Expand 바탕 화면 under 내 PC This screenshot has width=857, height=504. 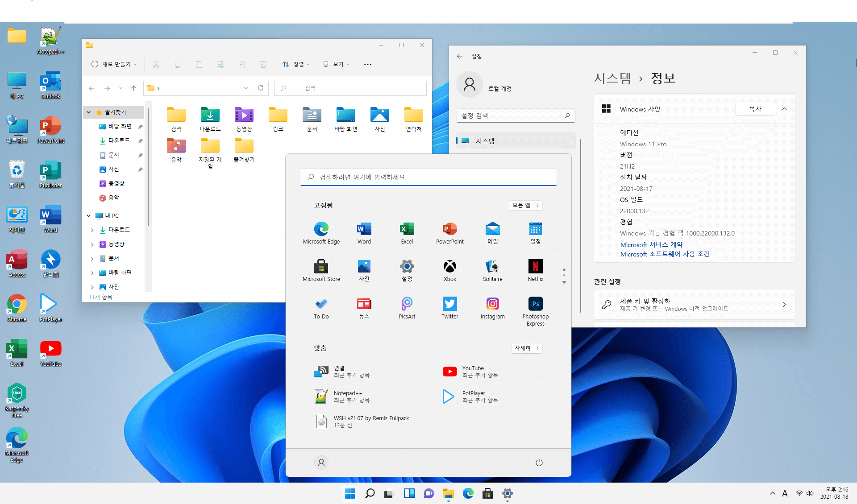tap(92, 273)
